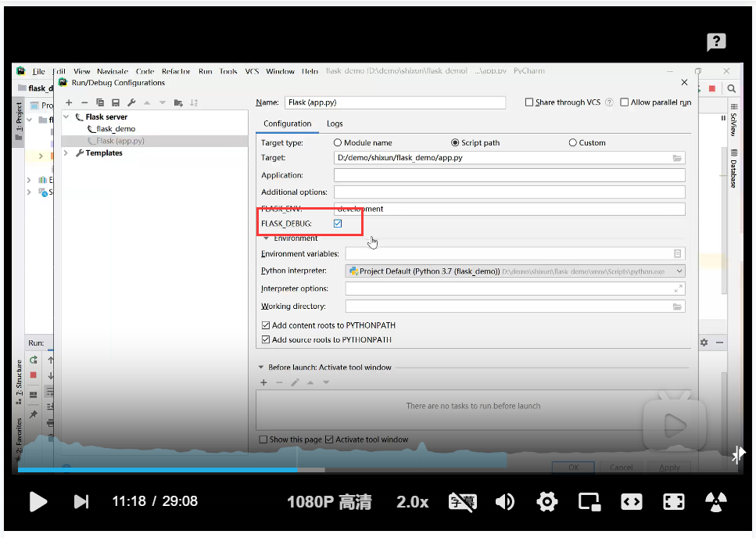Enable picture-in-picture mode icon
Viewport: 756px width, 538px height.
click(x=589, y=502)
